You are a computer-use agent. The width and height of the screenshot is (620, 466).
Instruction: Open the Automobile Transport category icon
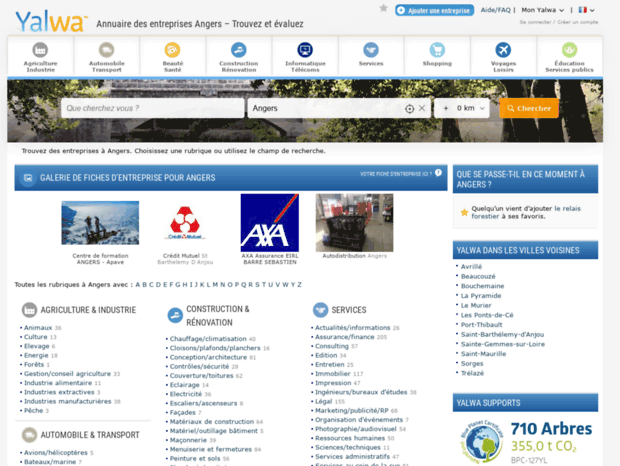click(106, 50)
